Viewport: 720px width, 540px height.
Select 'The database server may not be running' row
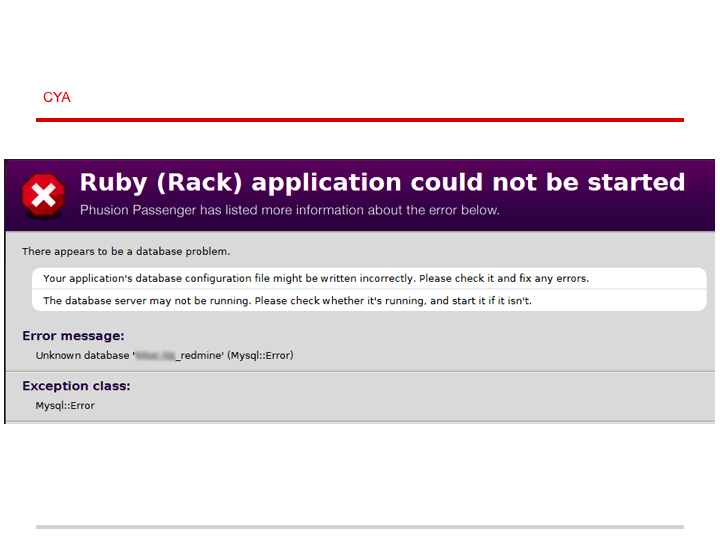click(x=369, y=301)
